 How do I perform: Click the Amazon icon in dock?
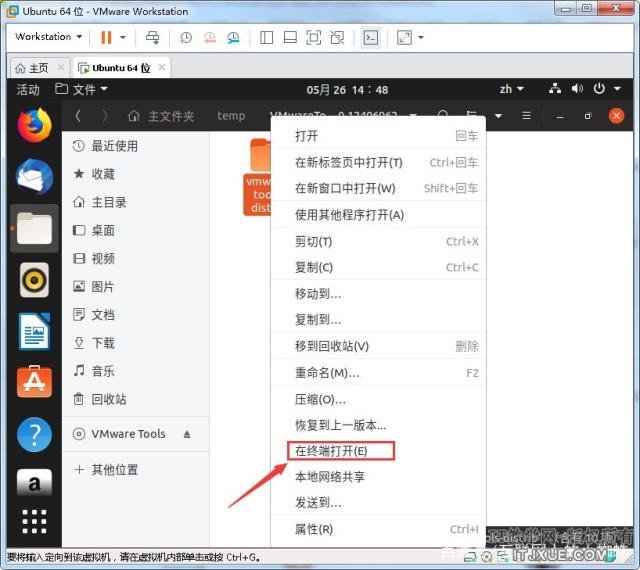(x=34, y=486)
